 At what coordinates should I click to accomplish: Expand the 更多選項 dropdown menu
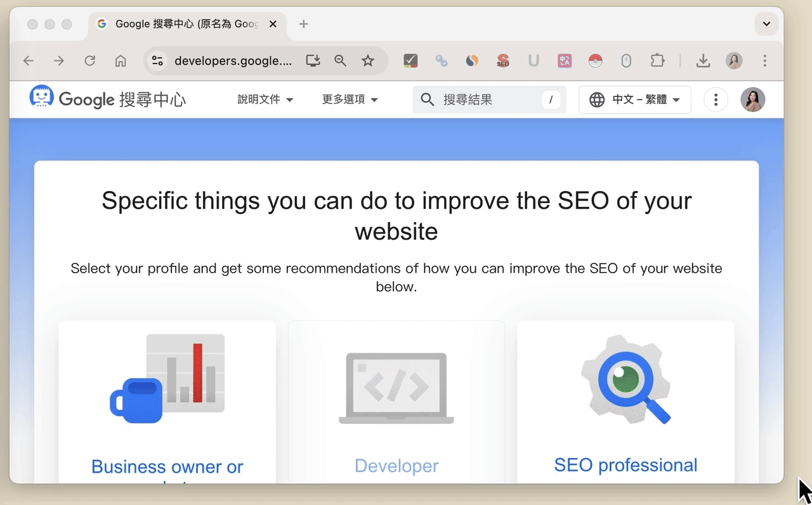pyautogui.click(x=350, y=100)
